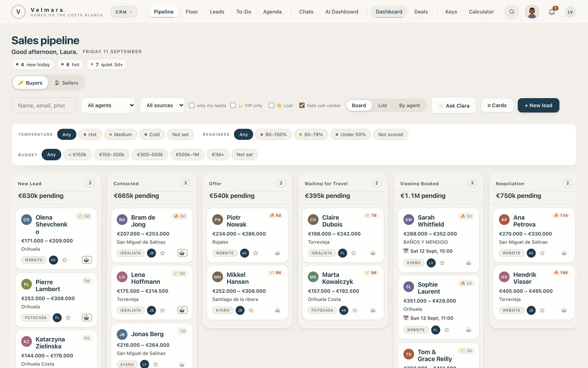The height and width of the screenshot is (368, 588).
Task: Click basket icon on Lena Hoffmann card
Action: coord(182,310)
